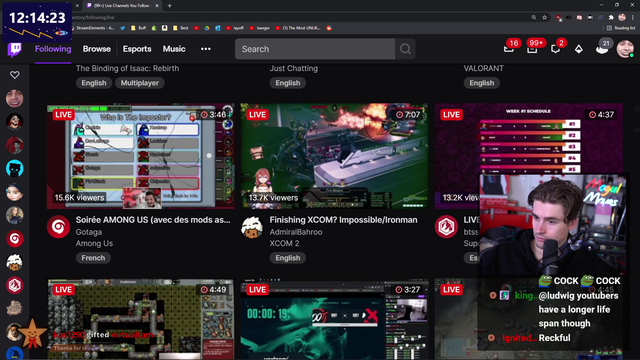Select the Multiplayer tag
640x360 pixels.
[x=140, y=83]
